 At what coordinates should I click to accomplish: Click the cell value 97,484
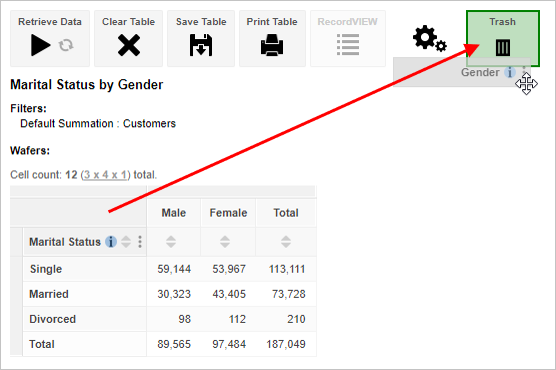coord(229,344)
